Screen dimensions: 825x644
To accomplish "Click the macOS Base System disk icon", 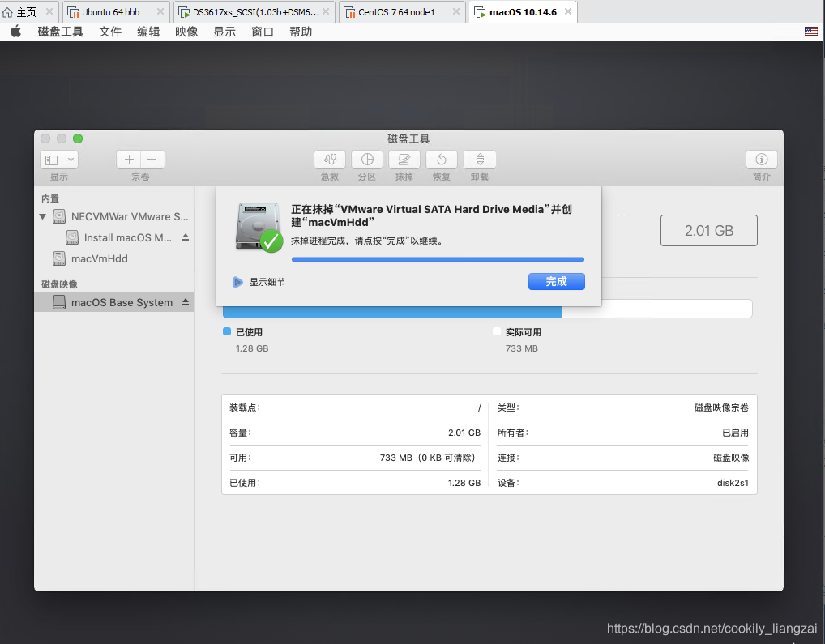I will coord(59,302).
